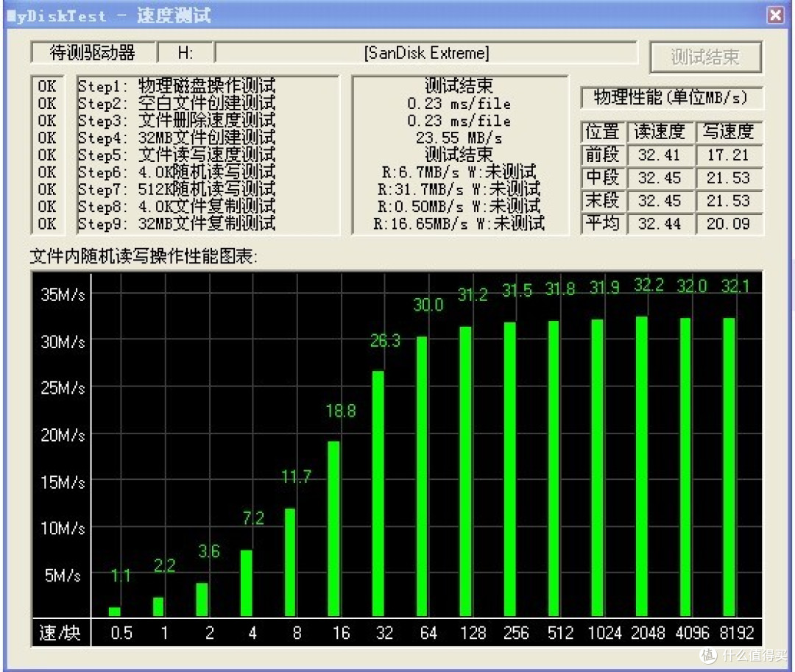The width and height of the screenshot is (795, 672).
Task: Click the 7.2 bar for block 4
Action: point(247,584)
